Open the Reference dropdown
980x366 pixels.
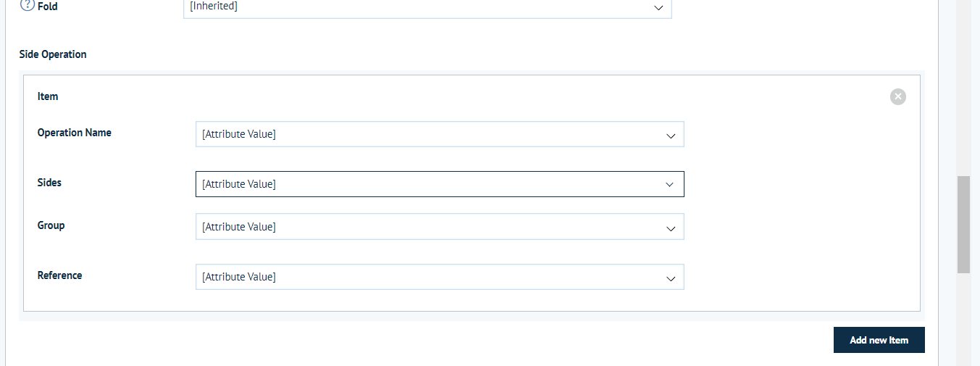(440, 277)
